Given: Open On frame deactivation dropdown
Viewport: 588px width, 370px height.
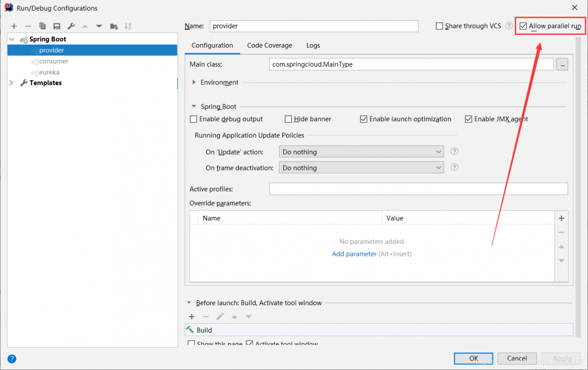Looking at the screenshot, I should 362,168.
